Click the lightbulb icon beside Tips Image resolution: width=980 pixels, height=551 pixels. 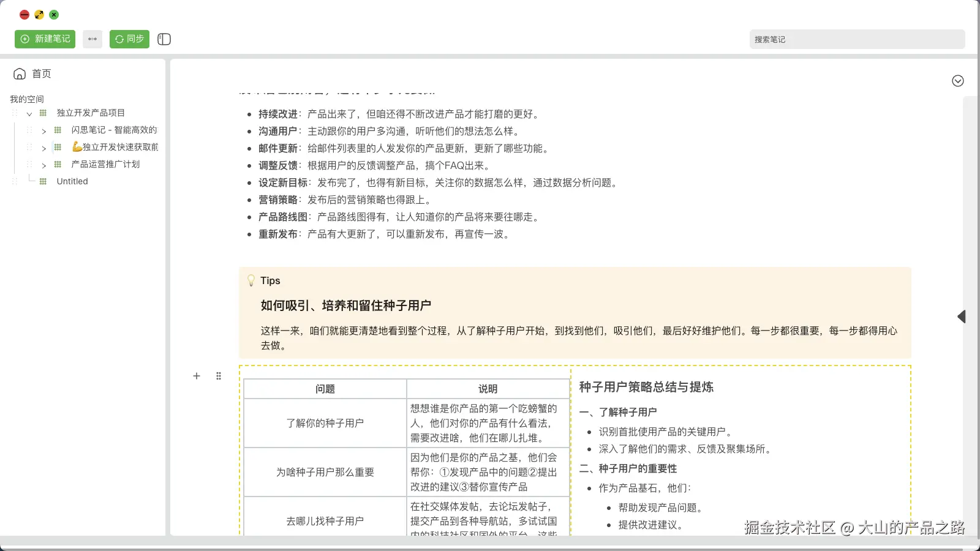pyautogui.click(x=251, y=280)
